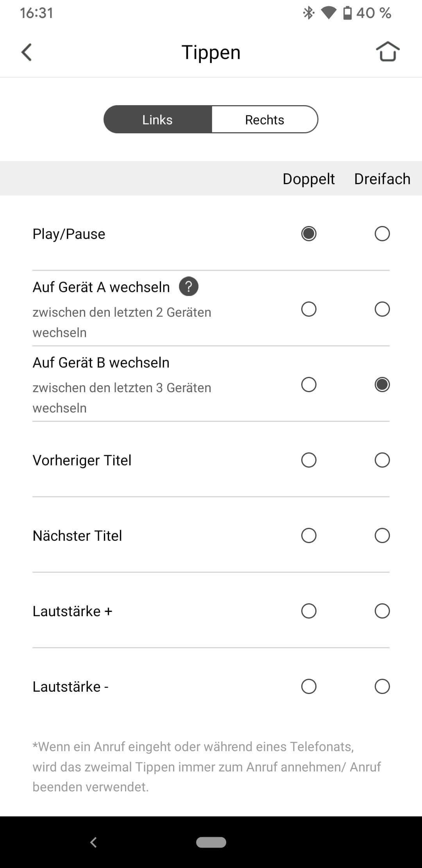Viewport: 422px width, 868px height.
Task: Switch to the Rechts earbud tab
Action: click(x=265, y=120)
